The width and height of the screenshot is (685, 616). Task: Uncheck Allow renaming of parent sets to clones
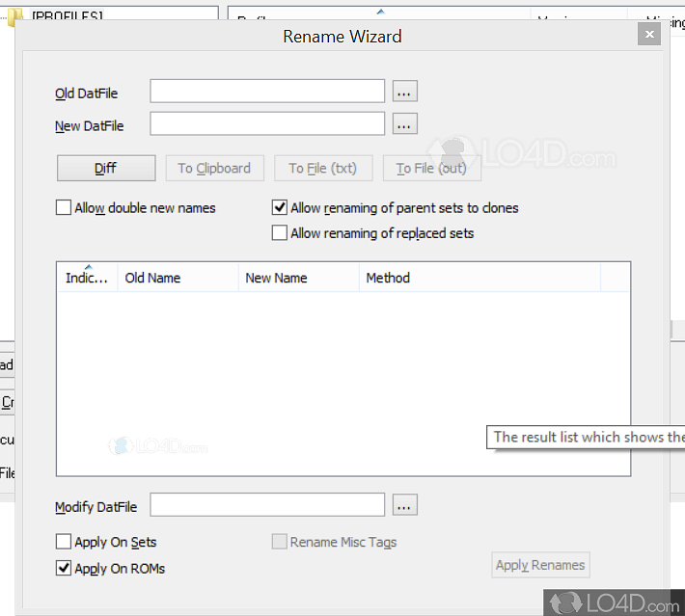tap(280, 207)
